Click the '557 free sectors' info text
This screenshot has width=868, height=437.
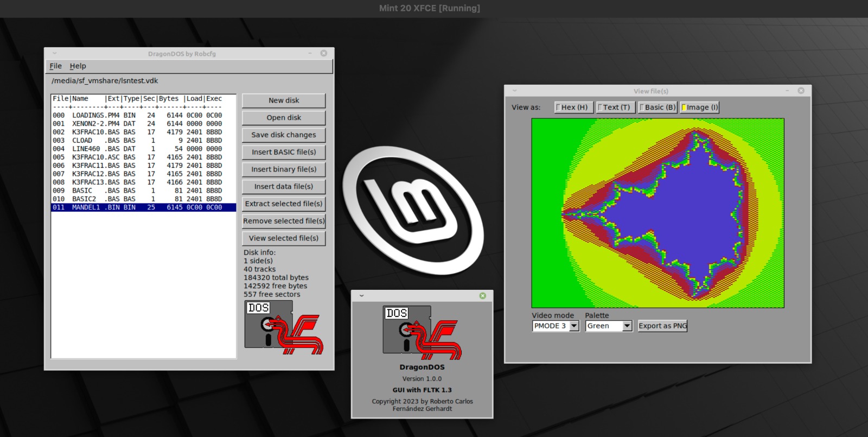click(272, 295)
